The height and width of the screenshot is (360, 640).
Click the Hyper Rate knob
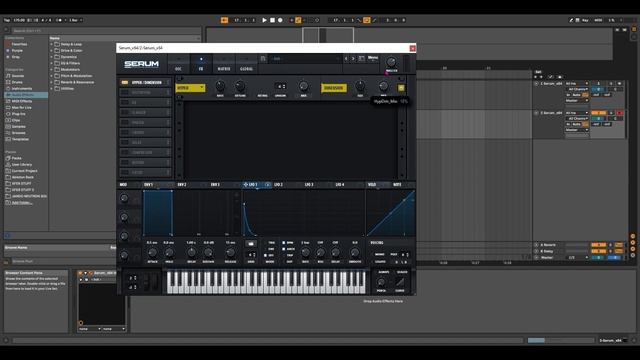(x=220, y=86)
